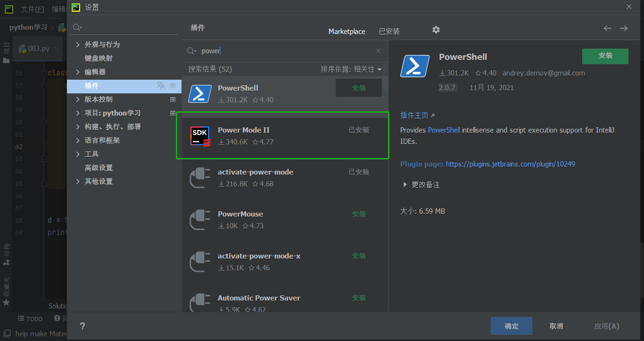Clear the plugin search text
644x341 pixels.
coord(378,51)
